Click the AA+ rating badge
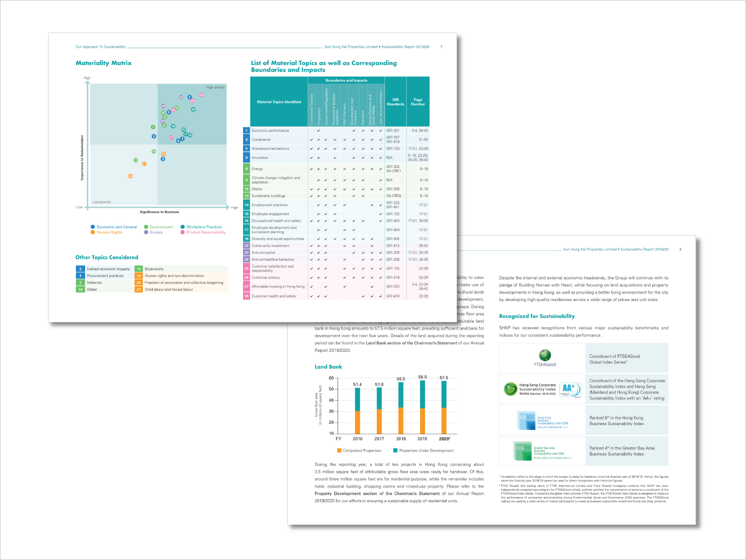746x560 pixels. [x=570, y=390]
